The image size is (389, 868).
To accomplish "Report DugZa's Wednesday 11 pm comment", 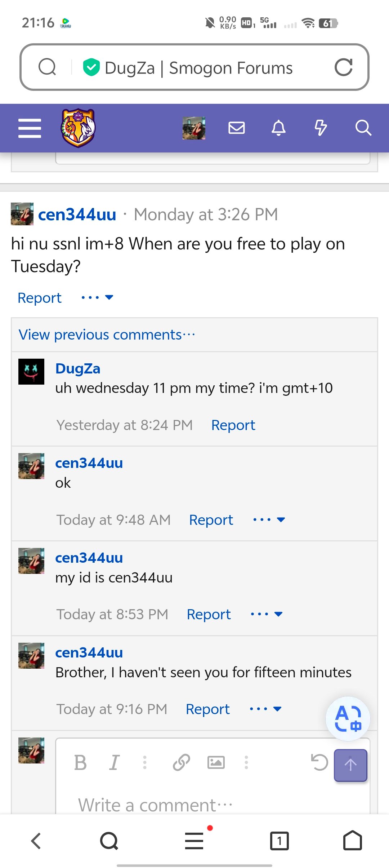I will tap(233, 425).
